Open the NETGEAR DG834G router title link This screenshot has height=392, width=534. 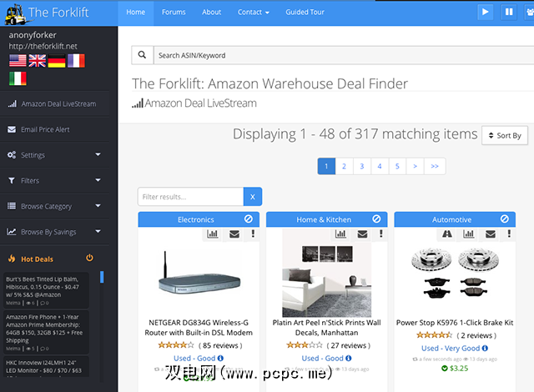tap(199, 327)
